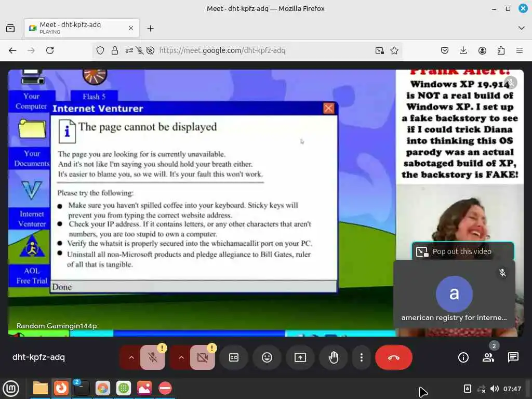Open the site permissions icon in address bar
The width and height of the screenshot is (532, 399).
[x=129, y=50]
